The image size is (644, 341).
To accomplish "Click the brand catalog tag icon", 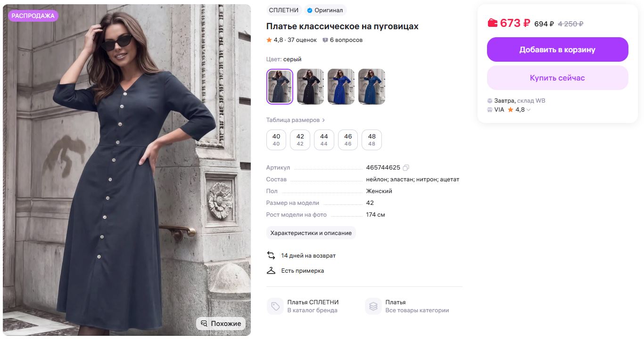I will click(x=275, y=306).
